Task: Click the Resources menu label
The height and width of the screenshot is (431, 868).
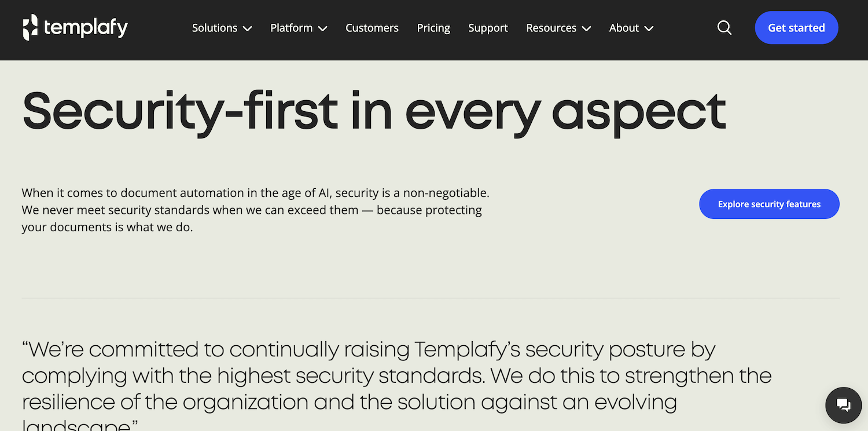Action: [551, 28]
